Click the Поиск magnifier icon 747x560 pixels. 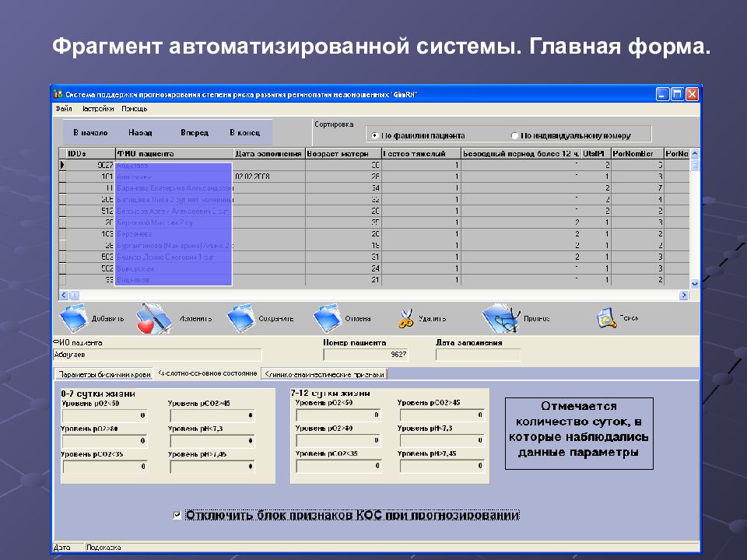pyautogui.click(x=606, y=318)
